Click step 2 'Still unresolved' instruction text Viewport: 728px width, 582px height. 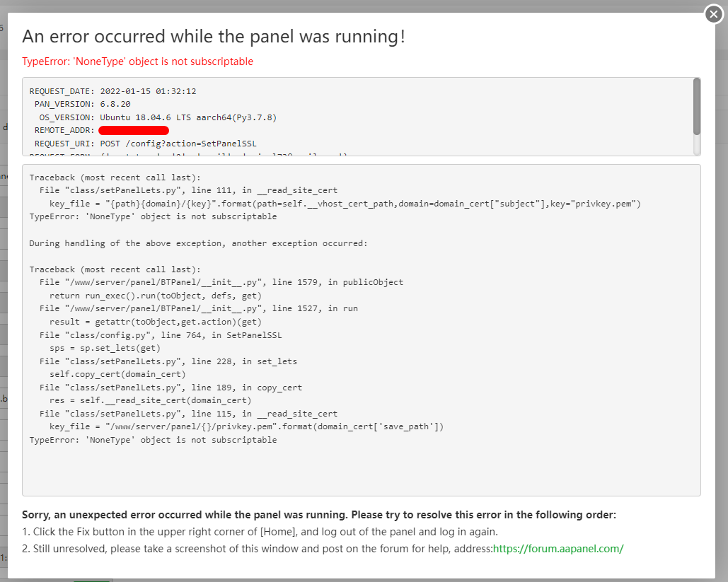tap(256, 549)
